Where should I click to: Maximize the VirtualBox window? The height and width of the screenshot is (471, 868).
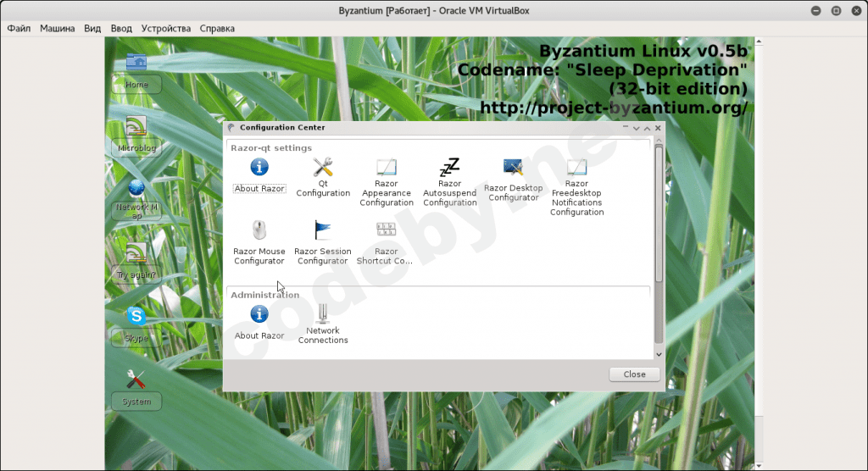tap(836, 10)
